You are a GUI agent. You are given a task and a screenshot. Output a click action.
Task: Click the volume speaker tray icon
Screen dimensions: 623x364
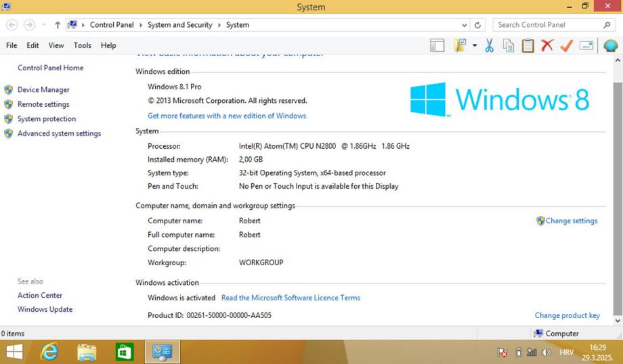pyautogui.click(x=546, y=352)
